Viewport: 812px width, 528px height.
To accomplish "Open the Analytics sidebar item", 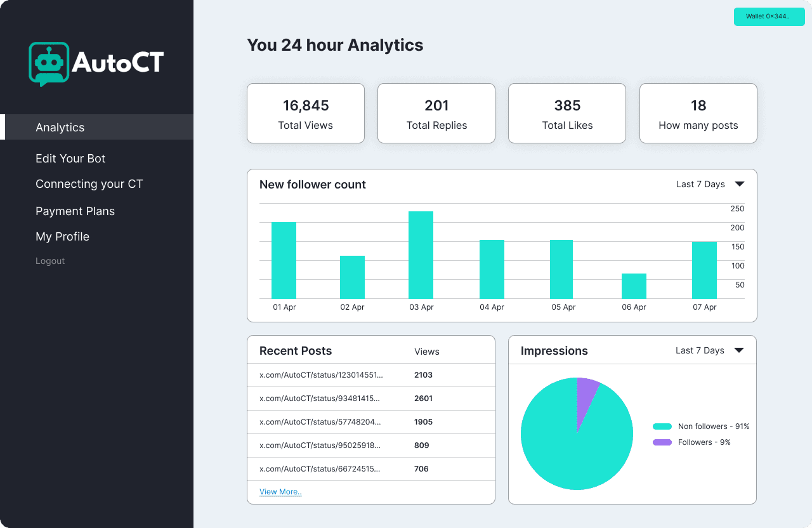I will [x=96, y=127].
